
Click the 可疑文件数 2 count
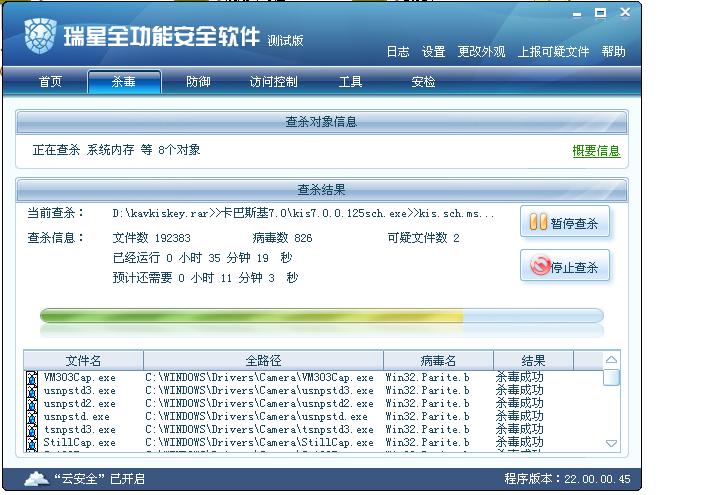(423, 238)
